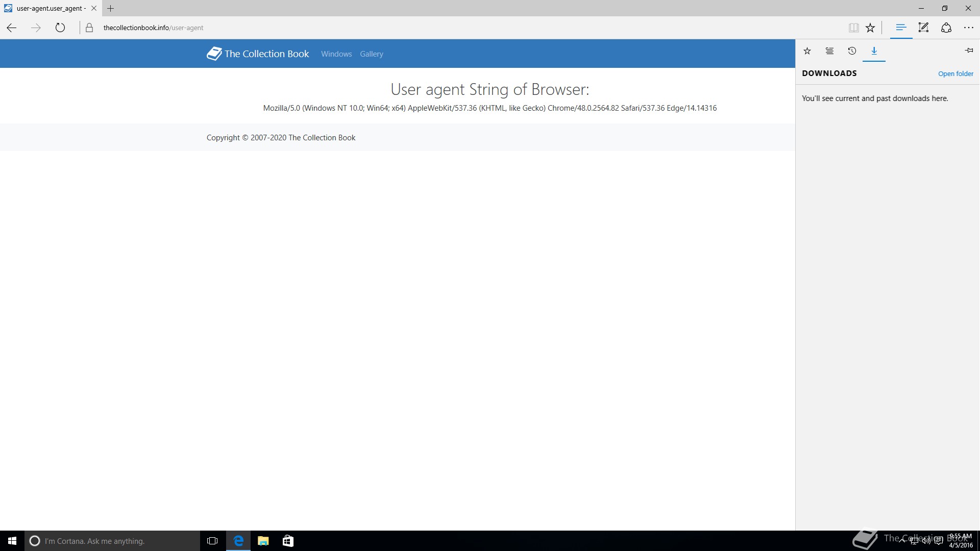Open Task View on taskbar
Image resolution: width=980 pixels, height=551 pixels.
click(212, 541)
